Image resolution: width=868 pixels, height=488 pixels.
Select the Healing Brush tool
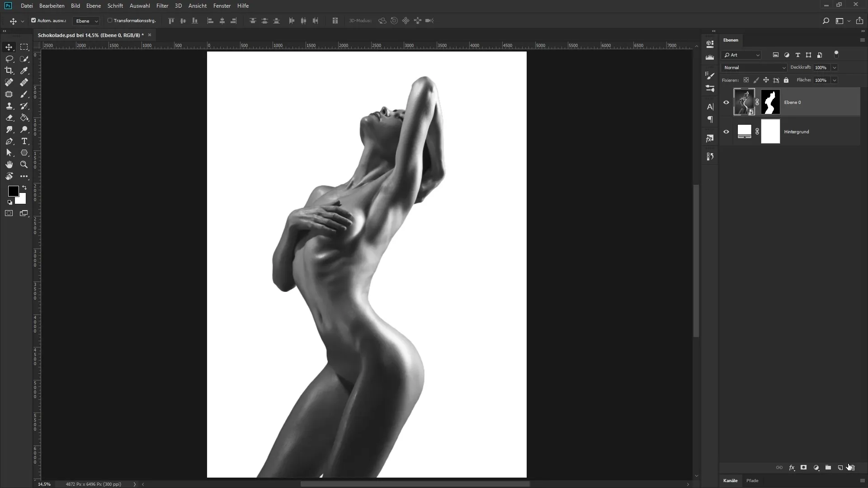pyautogui.click(x=24, y=82)
